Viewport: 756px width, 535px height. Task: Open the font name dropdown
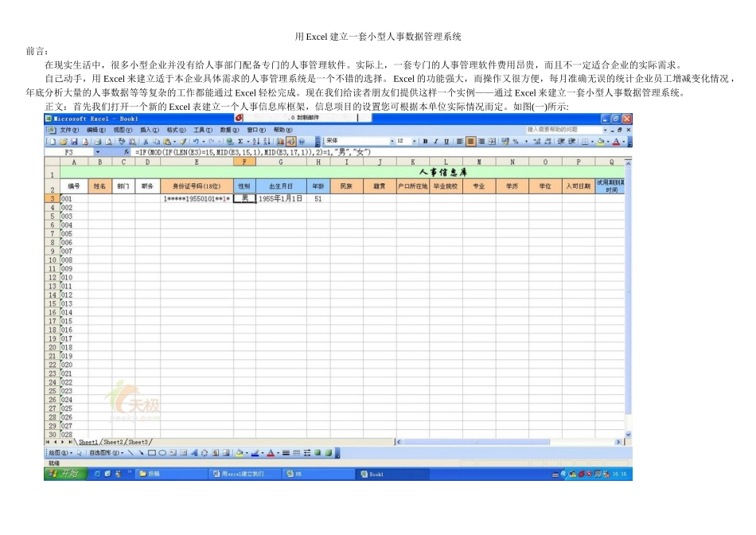(392, 142)
